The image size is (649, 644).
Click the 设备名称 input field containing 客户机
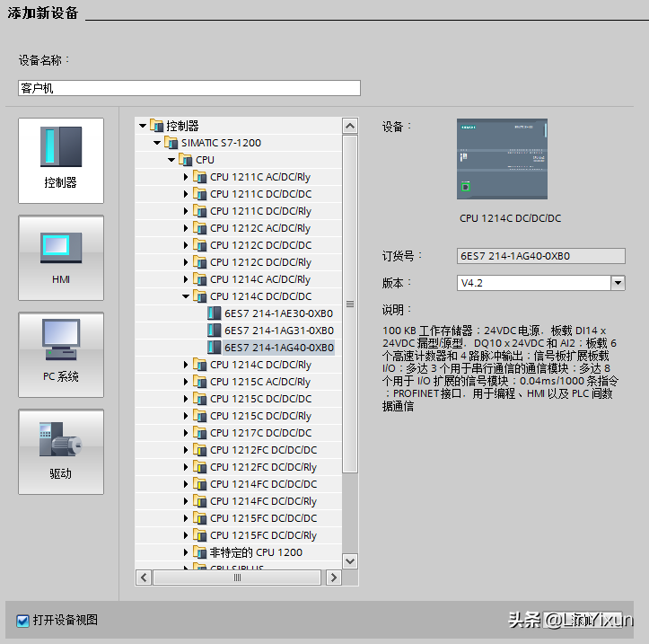[x=189, y=88]
